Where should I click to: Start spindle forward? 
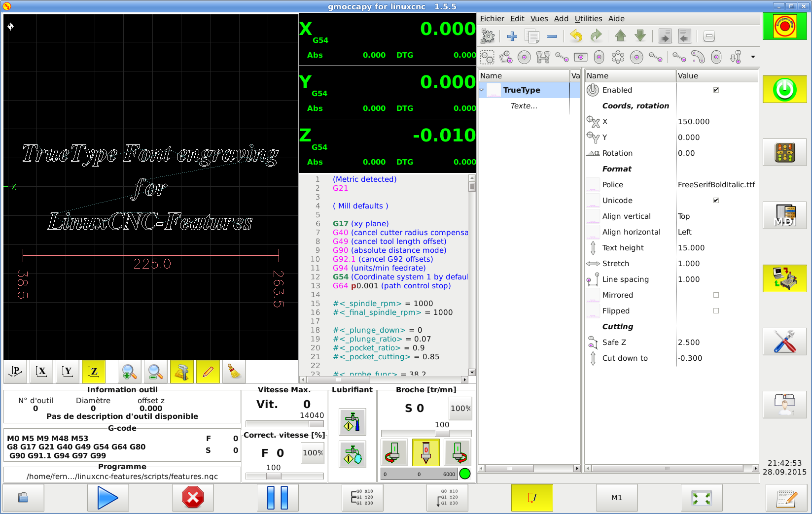[x=458, y=452]
